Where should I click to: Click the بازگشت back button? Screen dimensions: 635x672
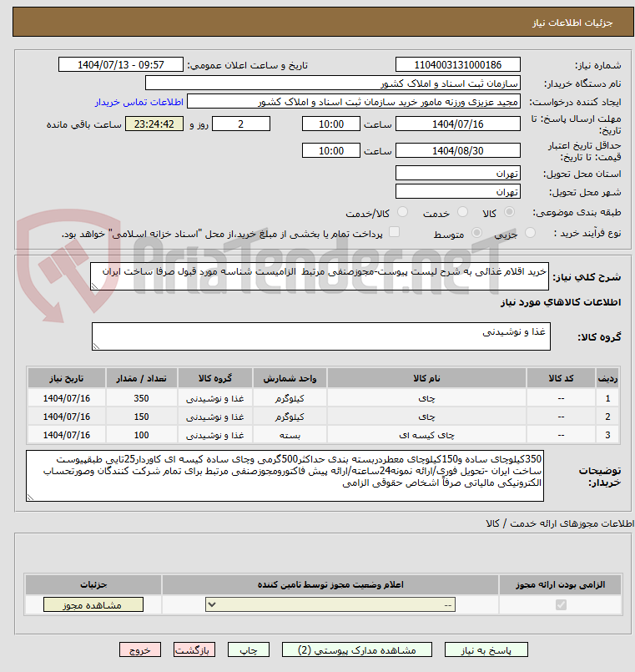[194, 650]
